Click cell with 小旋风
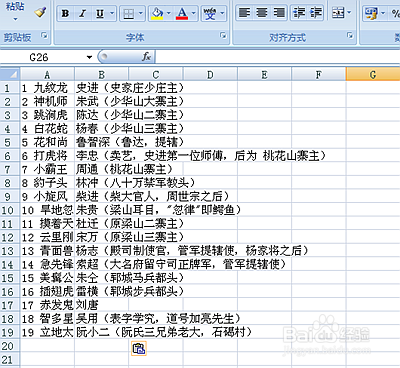Screen dimensions: 400x368 click(x=47, y=196)
